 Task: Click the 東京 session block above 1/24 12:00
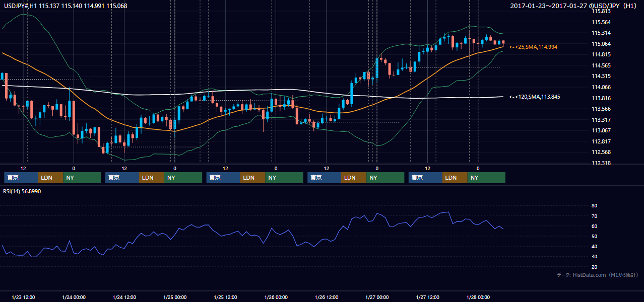pos(122,178)
